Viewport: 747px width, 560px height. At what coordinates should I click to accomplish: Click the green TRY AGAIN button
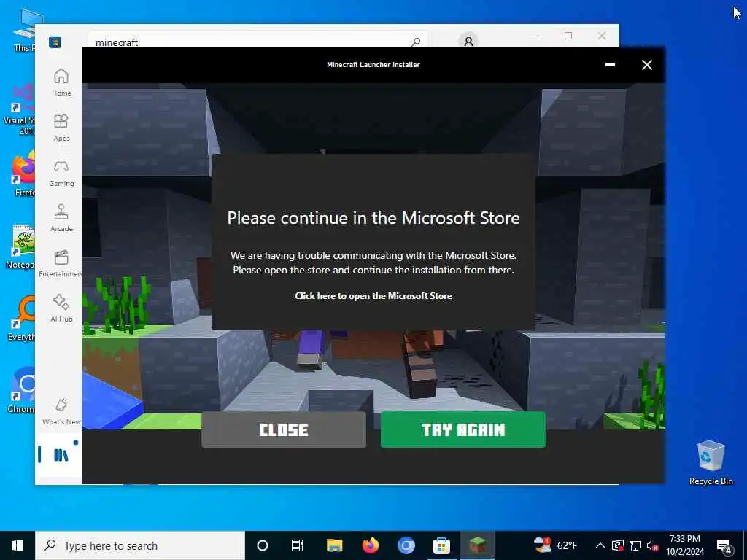point(463,429)
